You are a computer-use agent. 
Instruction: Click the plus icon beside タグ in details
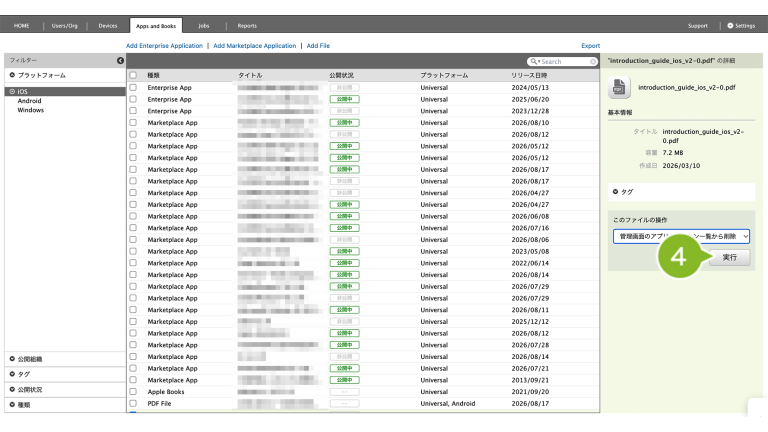pos(615,192)
